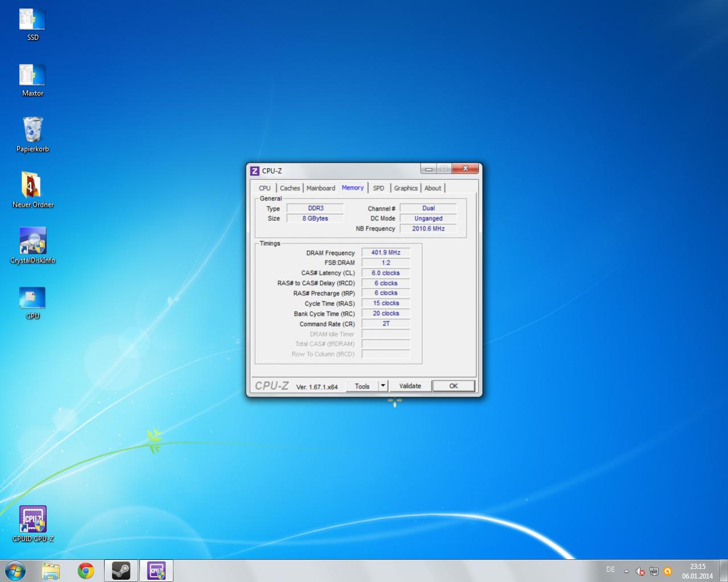
Task: Click the DRAM Frequency value 401.9 MHz
Action: [386, 253]
